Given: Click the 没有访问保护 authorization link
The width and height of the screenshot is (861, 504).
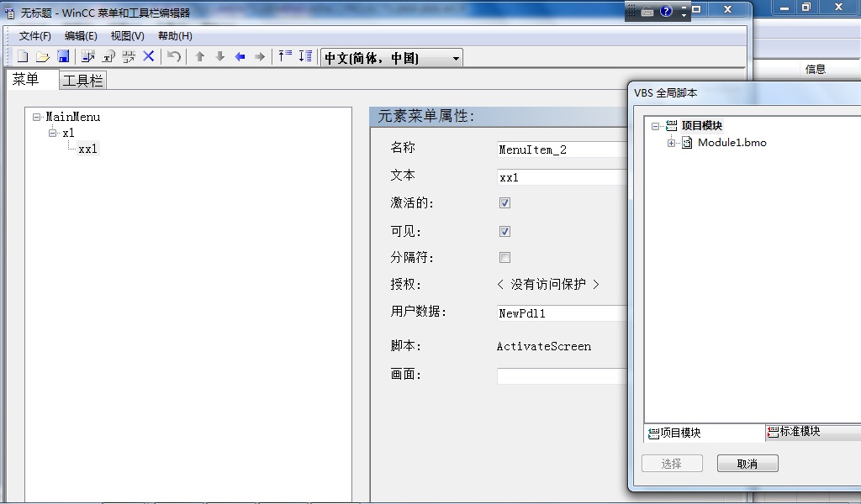Looking at the screenshot, I should pos(548,284).
